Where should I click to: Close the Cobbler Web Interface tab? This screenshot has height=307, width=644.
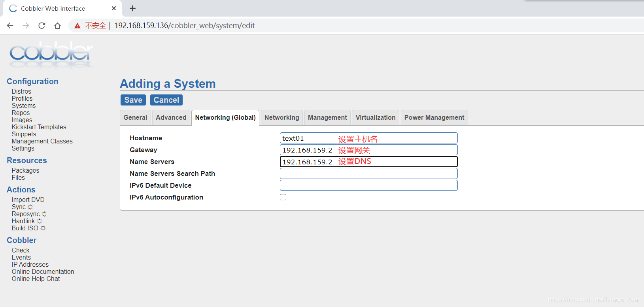click(114, 8)
